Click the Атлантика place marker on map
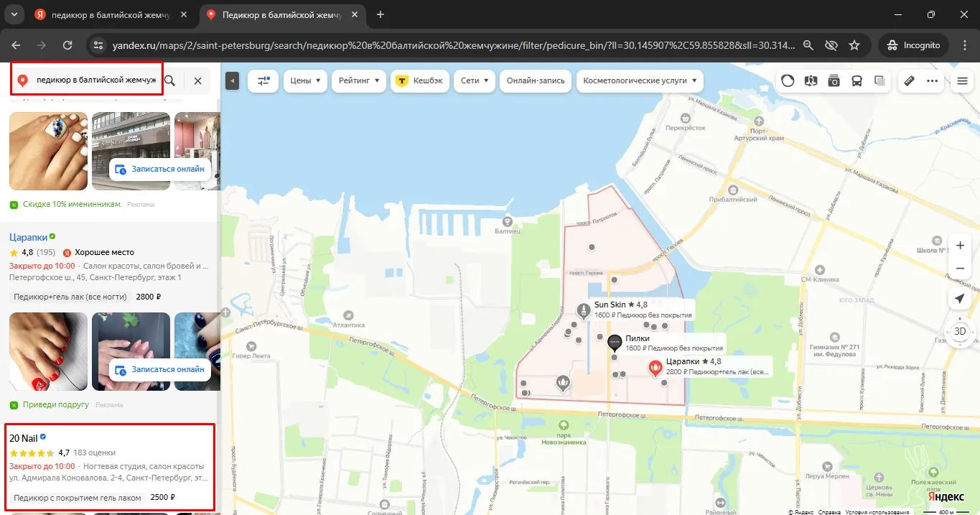 [x=349, y=315]
